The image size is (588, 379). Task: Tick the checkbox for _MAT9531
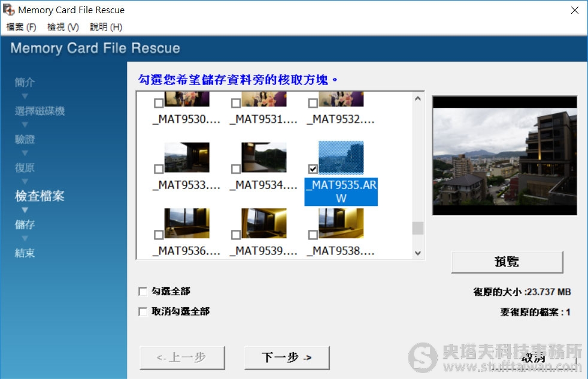(236, 103)
